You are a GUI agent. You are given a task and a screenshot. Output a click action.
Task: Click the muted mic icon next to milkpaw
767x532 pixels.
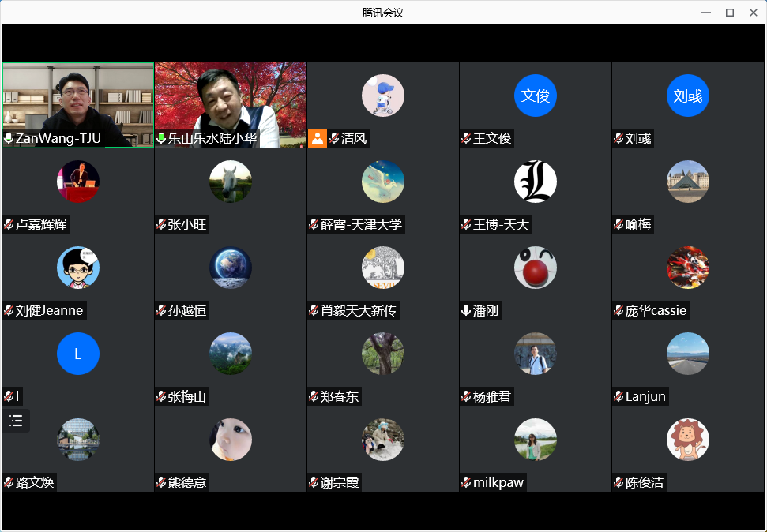pos(466,482)
